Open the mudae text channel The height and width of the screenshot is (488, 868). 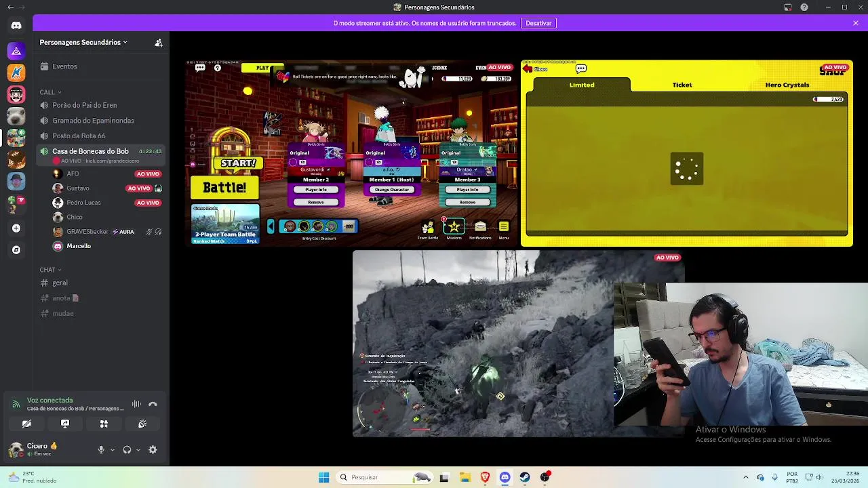(102, 313)
